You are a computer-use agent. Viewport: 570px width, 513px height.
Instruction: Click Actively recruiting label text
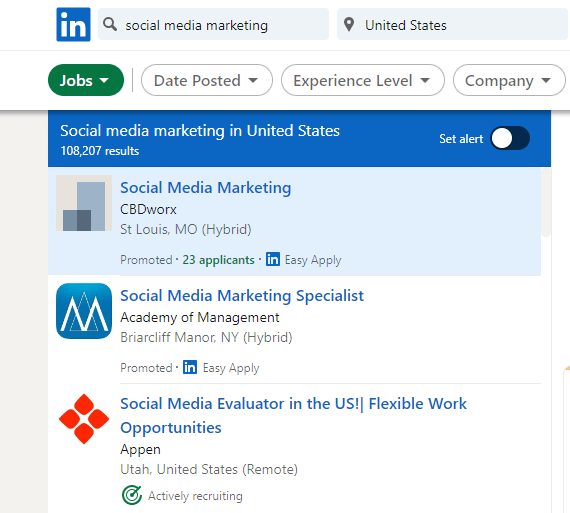click(195, 496)
